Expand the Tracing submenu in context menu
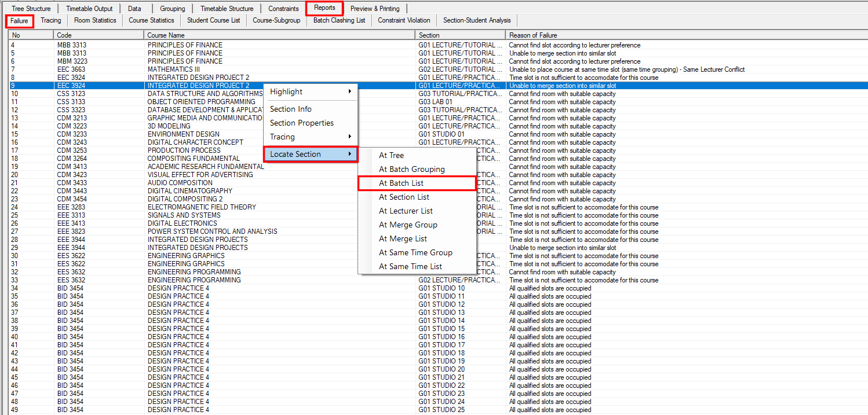Screen dimensions: 868x415 (311, 137)
